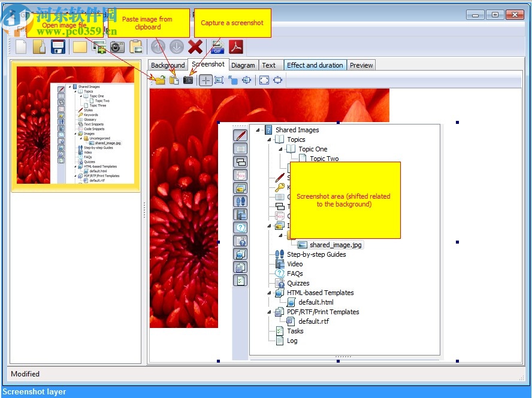Open image file in Screenshot tab
Screen dimensions: 532x398
tap(160, 80)
